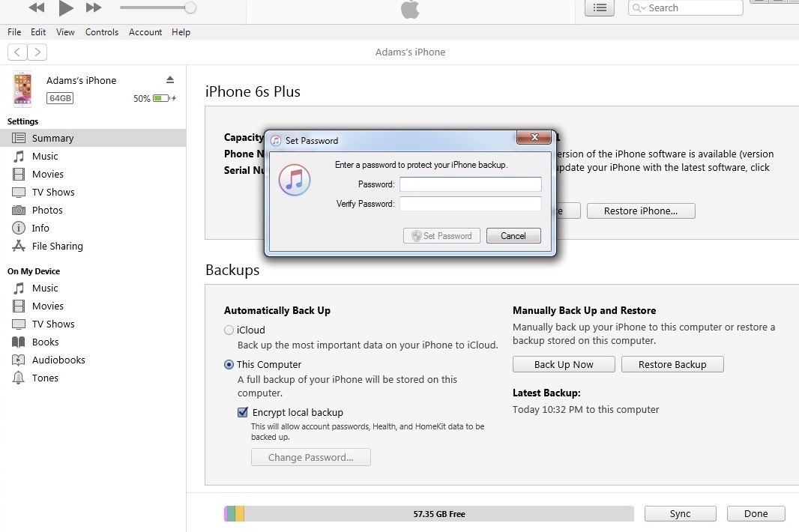Open Audiobooks on device
This screenshot has height=532, width=799.
(x=93, y=360)
